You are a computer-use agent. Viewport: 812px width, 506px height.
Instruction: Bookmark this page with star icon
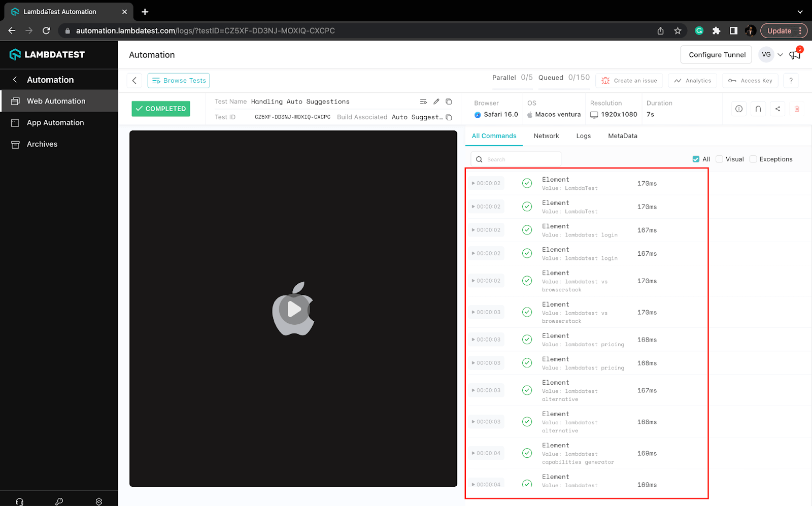(x=678, y=30)
